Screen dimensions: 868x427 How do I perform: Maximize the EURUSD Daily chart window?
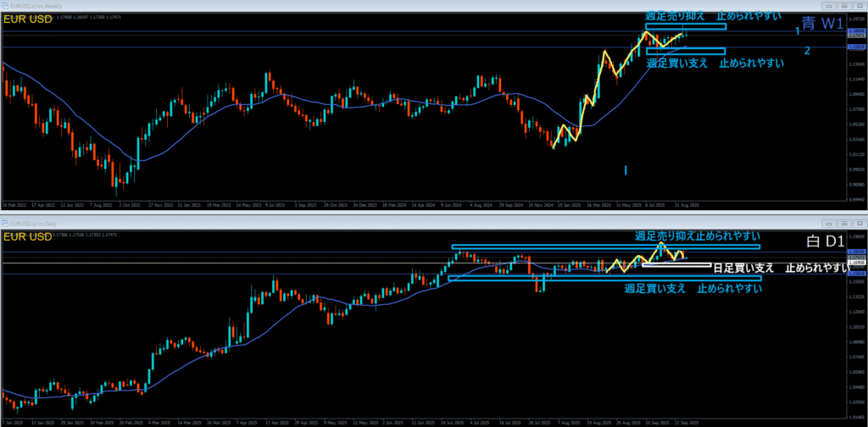coord(844,223)
